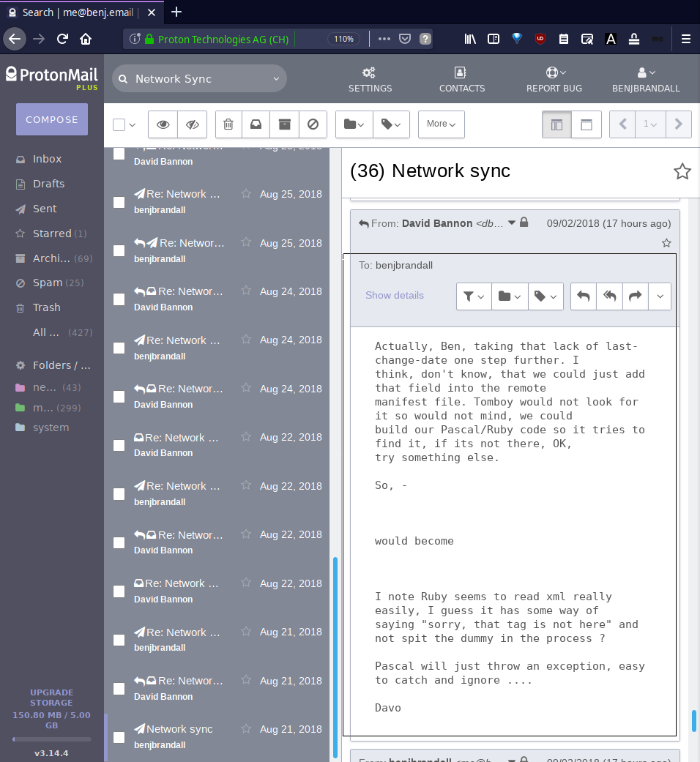Expand sender details triangle

pyautogui.click(x=511, y=223)
